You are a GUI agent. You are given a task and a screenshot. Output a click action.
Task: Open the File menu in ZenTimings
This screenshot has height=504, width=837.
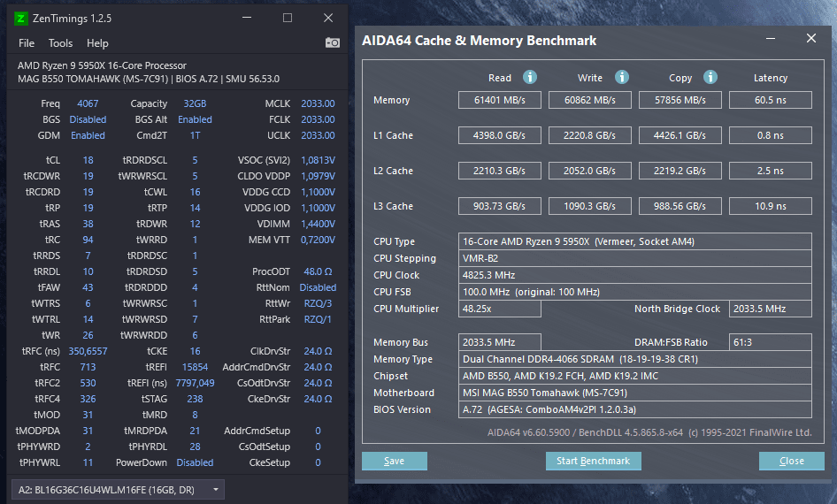[27, 43]
